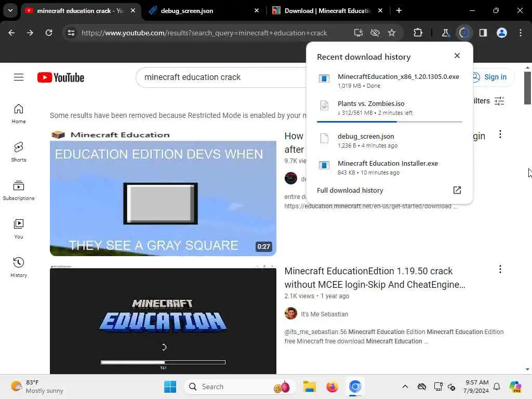The width and height of the screenshot is (532, 399).
Task: Open site information icon in address bar
Action: pos(71,33)
